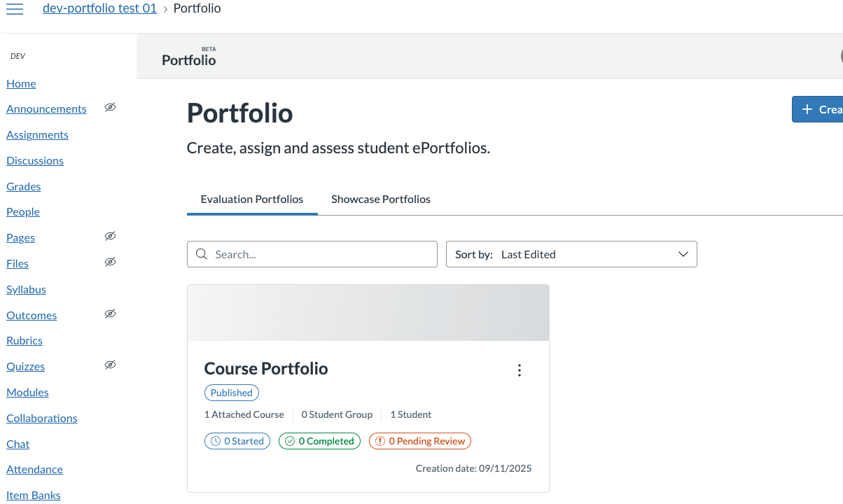Click the Course Portfolio card banner
843x504 pixels.
coord(368,312)
